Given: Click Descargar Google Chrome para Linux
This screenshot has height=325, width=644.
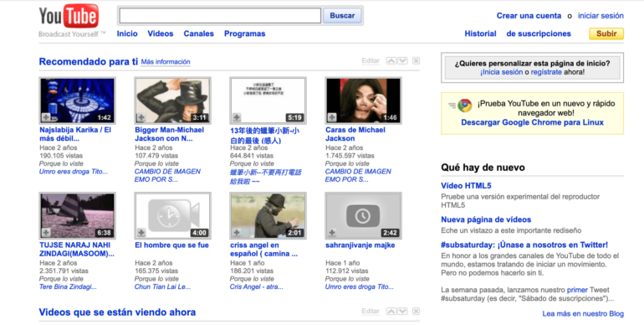Looking at the screenshot, I should [532, 122].
